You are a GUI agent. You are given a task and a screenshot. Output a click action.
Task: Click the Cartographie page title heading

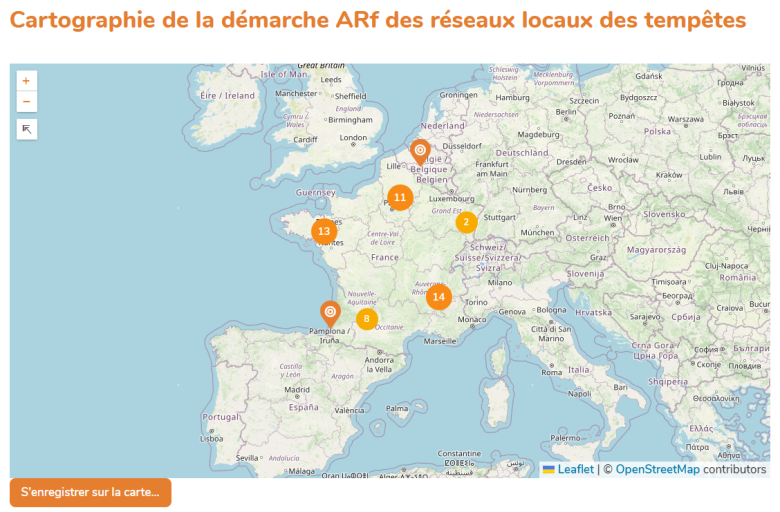pyautogui.click(x=378, y=20)
